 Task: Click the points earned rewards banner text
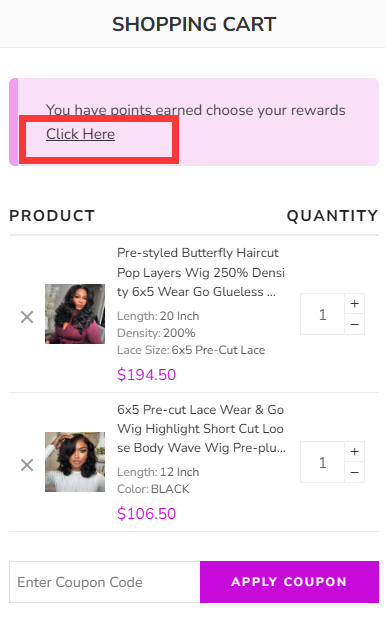pyautogui.click(x=196, y=110)
